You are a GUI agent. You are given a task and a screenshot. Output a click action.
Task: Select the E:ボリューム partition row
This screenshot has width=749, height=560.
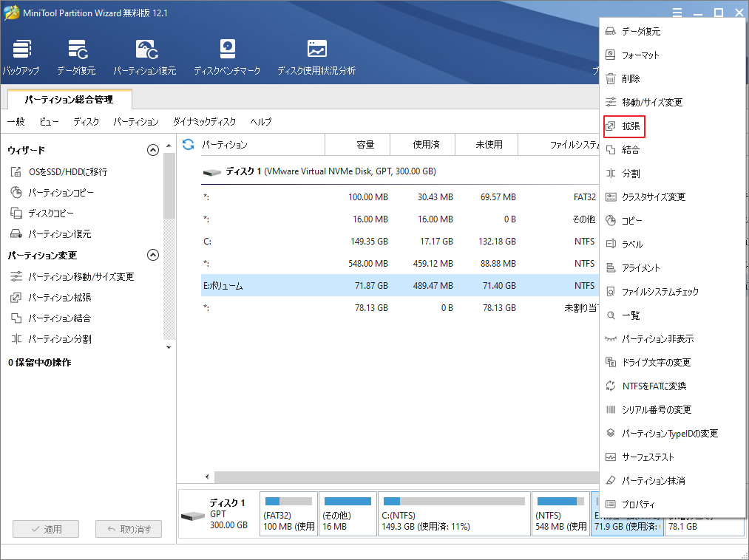399,285
